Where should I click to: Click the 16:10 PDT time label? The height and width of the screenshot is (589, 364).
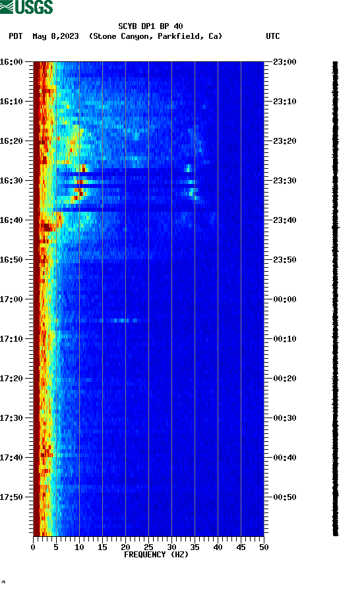pos(11,102)
